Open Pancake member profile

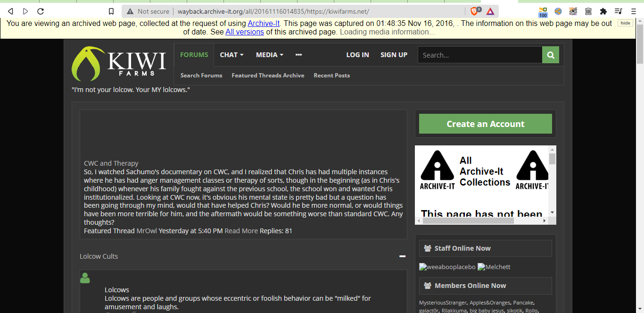coord(523,303)
